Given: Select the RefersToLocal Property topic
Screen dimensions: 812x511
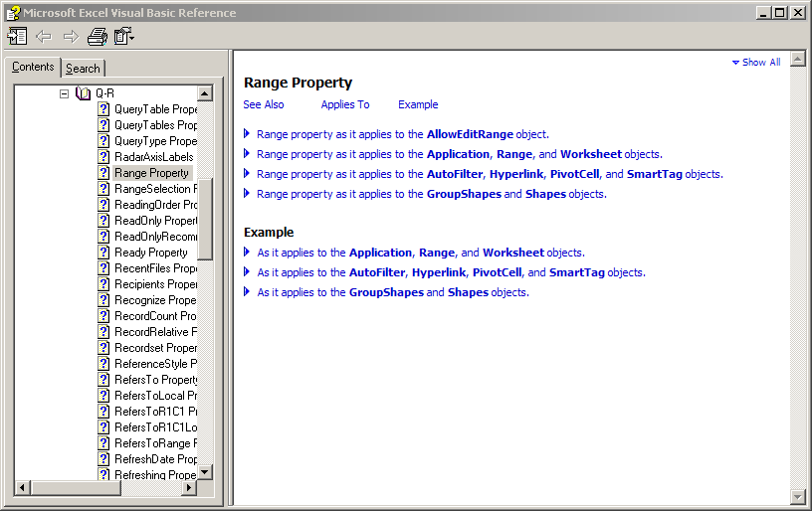Looking at the screenshot, I should (x=155, y=396).
